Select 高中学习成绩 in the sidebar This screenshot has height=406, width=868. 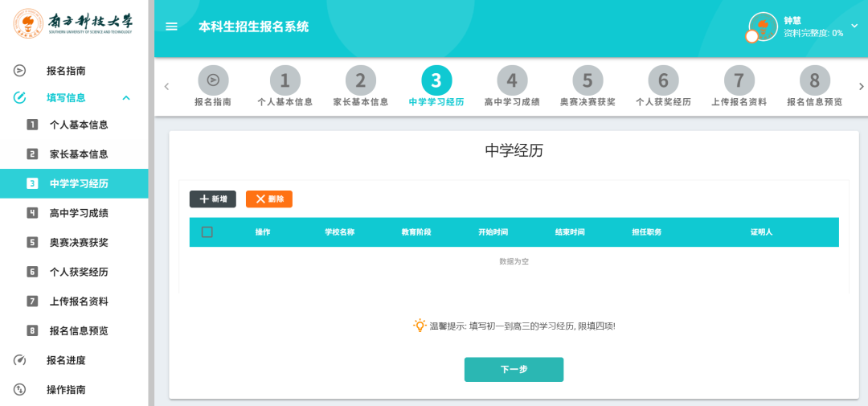pyautogui.click(x=79, y=213)
